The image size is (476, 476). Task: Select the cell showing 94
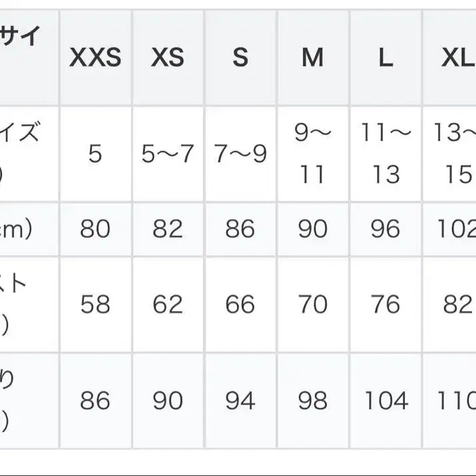240,401
